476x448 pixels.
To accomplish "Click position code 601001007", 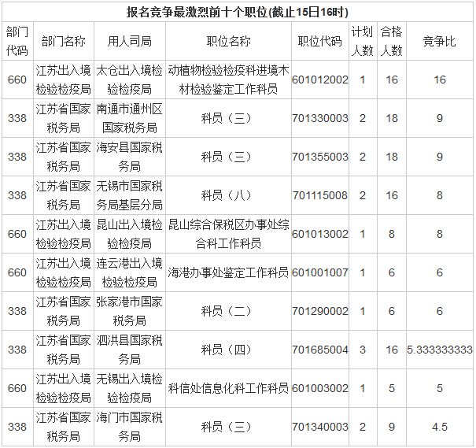I will point(320,272).
